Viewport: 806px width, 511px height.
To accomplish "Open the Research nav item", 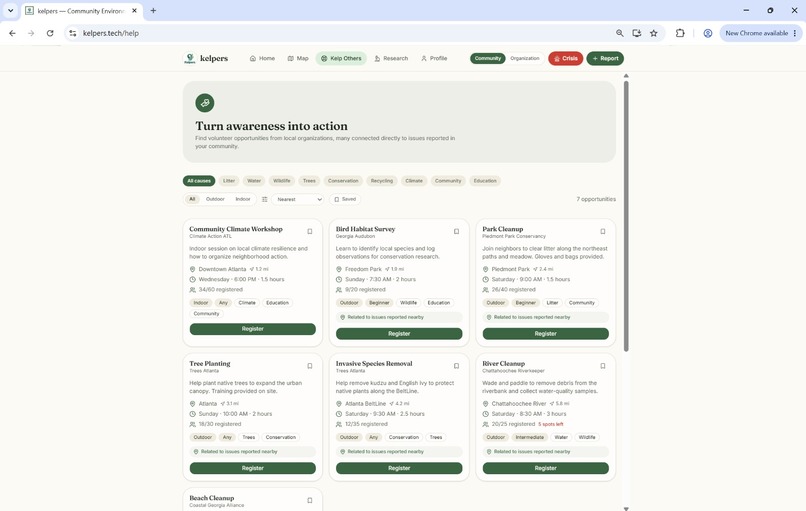I will [391, 59].
